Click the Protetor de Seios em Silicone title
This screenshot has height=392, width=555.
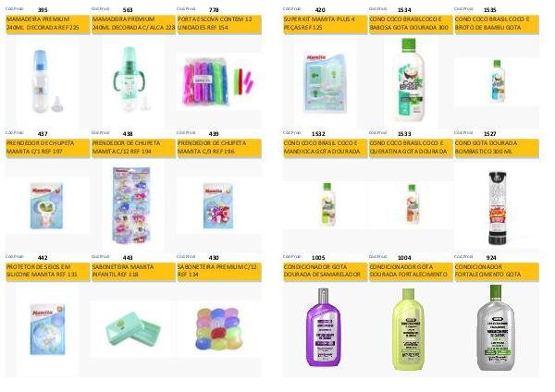pos(47,271)
